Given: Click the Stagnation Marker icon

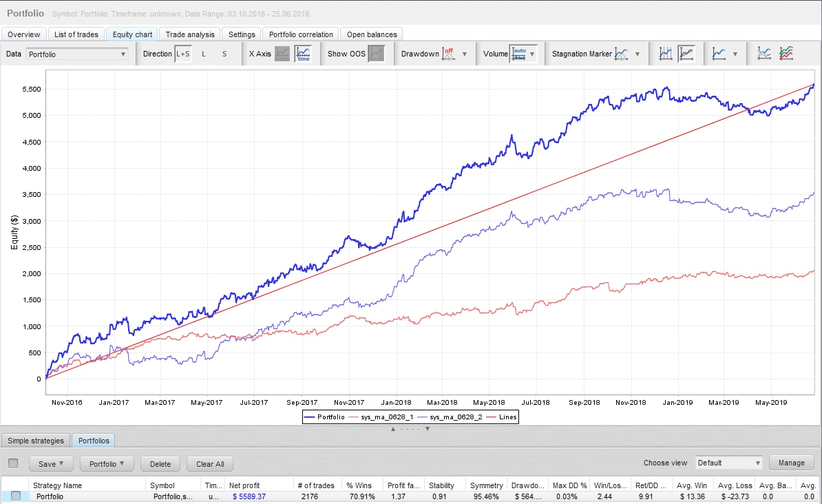Looking at the screenshot, I should click(x=621, y=54).
